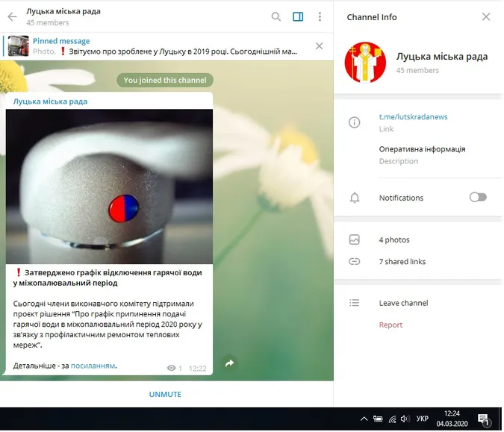The width and height of the screenshot is (504, 432).
Task: Click "45 members" in Channel Info panel
Action: pos(417,70)
